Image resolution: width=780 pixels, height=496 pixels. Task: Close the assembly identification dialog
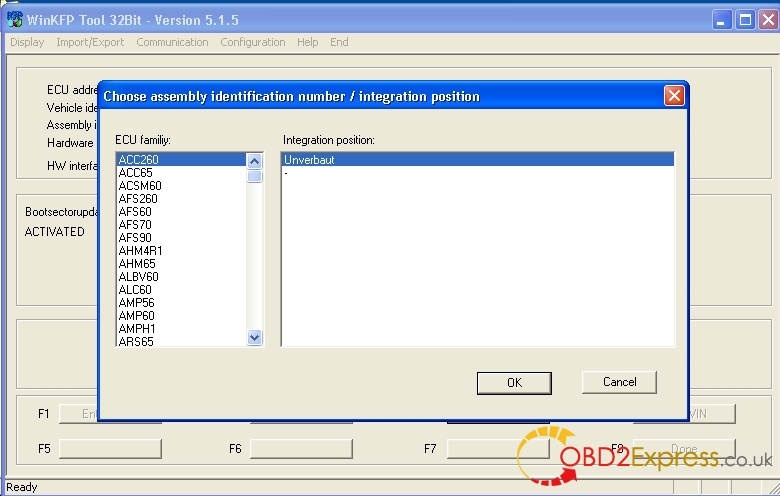click(674, 96)
